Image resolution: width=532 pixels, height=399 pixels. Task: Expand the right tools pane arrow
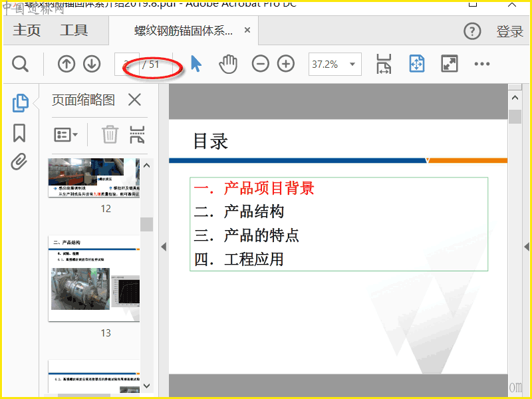527,247
